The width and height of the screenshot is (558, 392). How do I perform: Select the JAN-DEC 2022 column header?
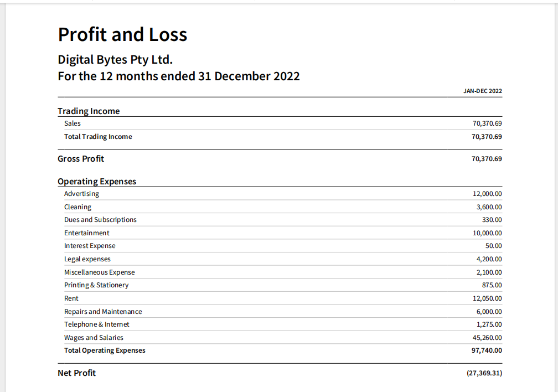coord(483,91)
